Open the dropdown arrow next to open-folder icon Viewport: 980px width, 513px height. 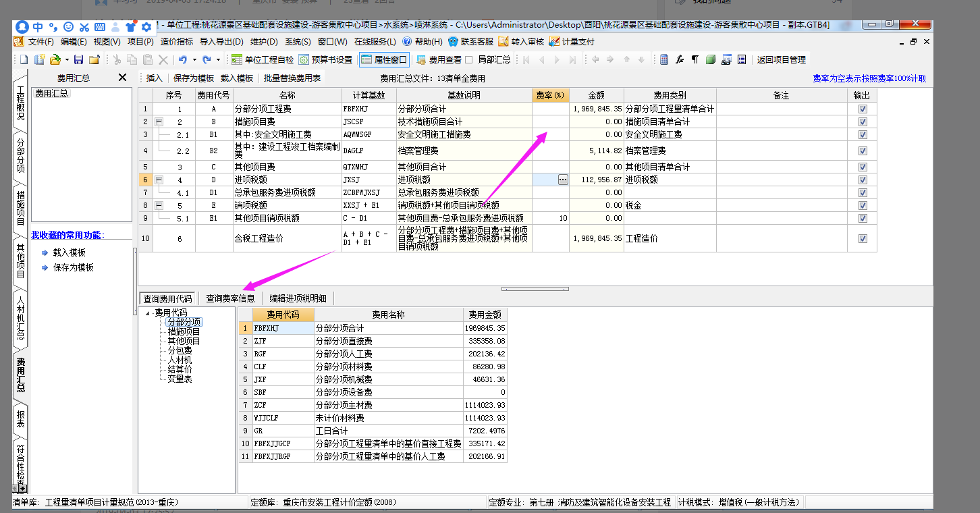coord(66,59)
